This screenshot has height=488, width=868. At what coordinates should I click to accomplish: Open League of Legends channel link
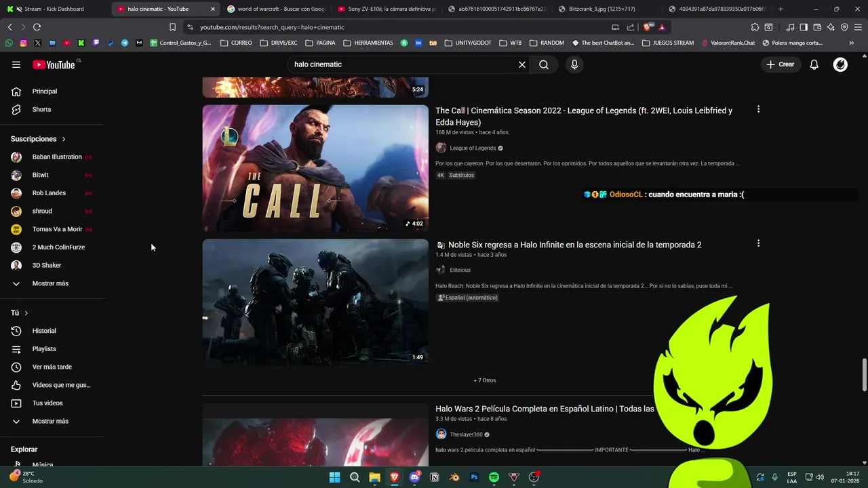click(473, 148)
